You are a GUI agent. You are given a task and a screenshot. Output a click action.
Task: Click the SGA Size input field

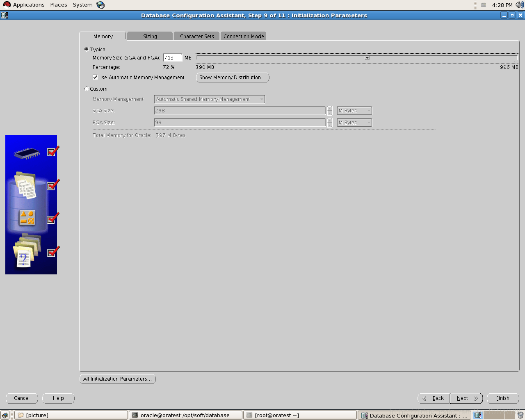click(240, 111)
